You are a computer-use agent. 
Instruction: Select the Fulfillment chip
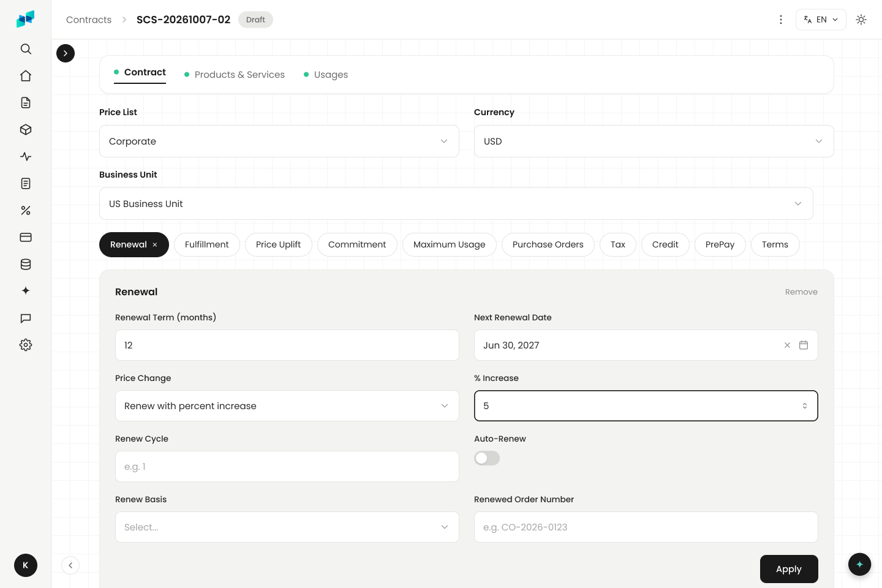point(207,245)
